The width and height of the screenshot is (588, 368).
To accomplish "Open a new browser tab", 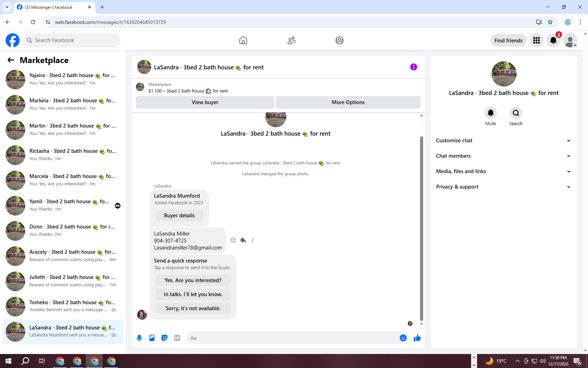I will [x=102, y=7].
